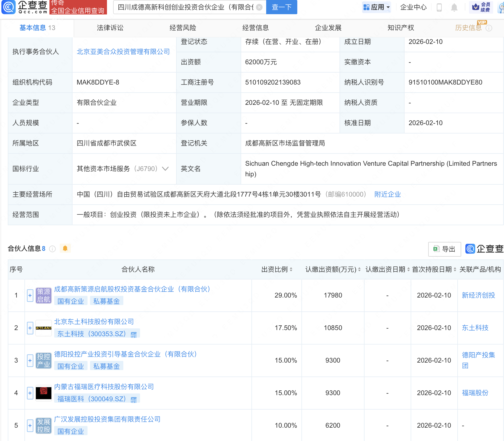Screen dimensions: 504x441
Task: Click the notification bell in header
Action: (454, 8)
